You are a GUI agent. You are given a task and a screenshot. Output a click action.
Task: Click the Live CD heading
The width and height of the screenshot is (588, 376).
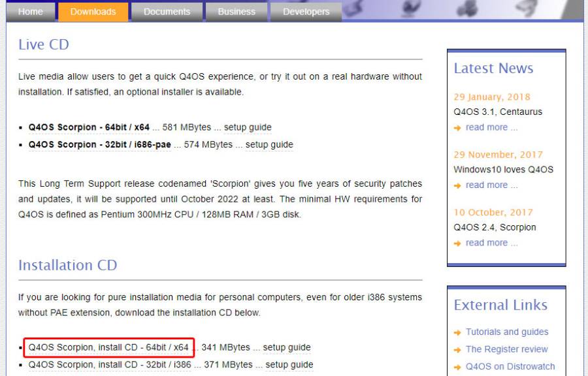tap(44, 44)
